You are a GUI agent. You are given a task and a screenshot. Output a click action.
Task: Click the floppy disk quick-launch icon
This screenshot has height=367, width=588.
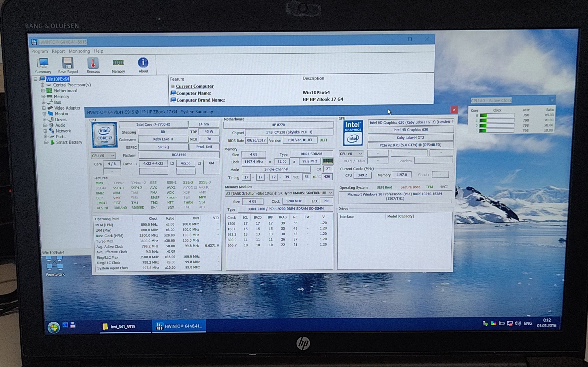(73, 325)
